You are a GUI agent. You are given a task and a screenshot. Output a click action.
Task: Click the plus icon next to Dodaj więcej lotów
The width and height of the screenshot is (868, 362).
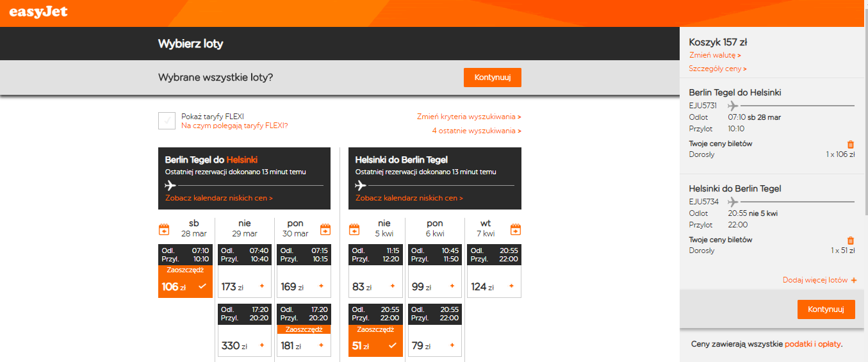click(854, 281)
